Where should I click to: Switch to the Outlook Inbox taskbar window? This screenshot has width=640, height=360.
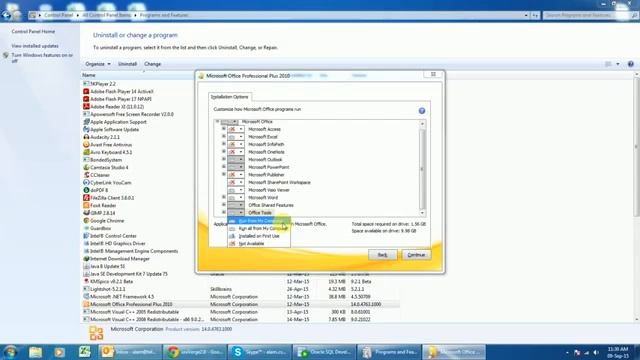coord(130,352)
